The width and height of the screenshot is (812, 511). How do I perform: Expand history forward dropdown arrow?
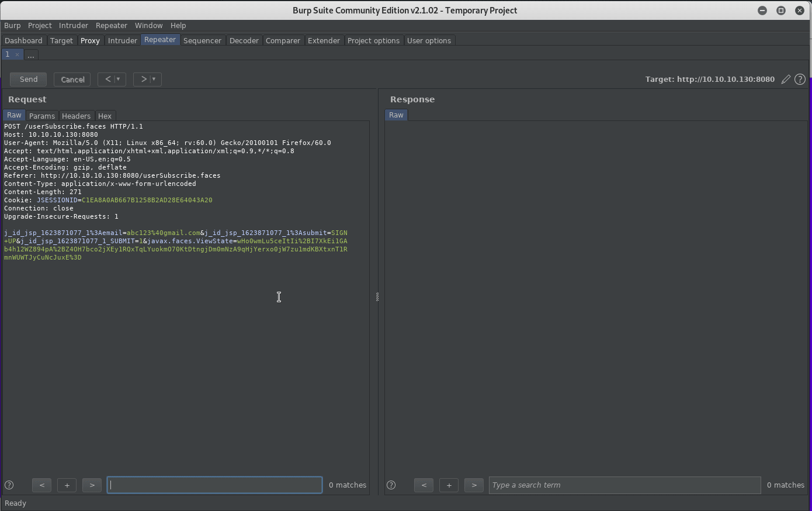tap(154, 79)
